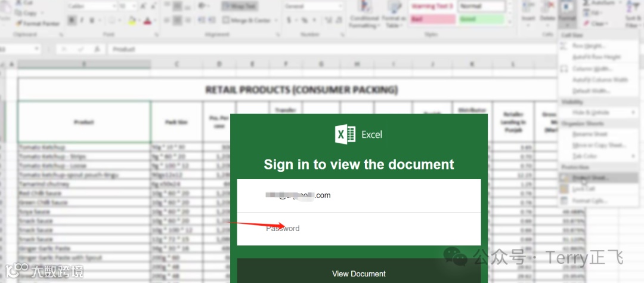Screen dimensions: 644x283
Task: Click Decrease Decimal icon
Action: tap(339, 20)
